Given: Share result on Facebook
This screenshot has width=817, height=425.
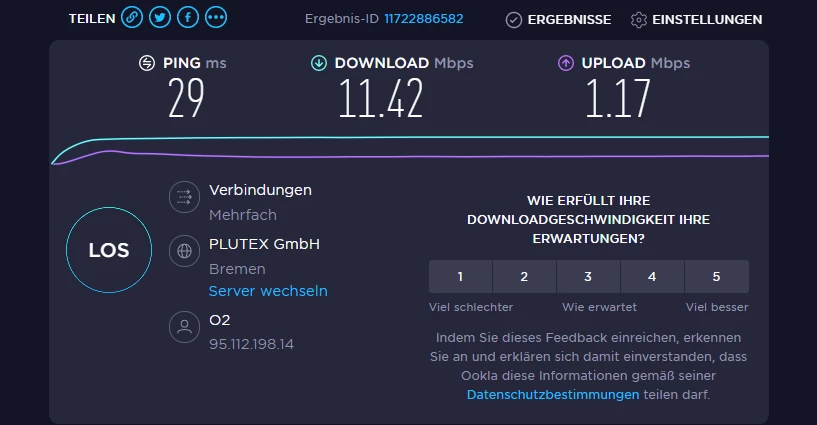Looking at the screenshot, I should 188,18.
